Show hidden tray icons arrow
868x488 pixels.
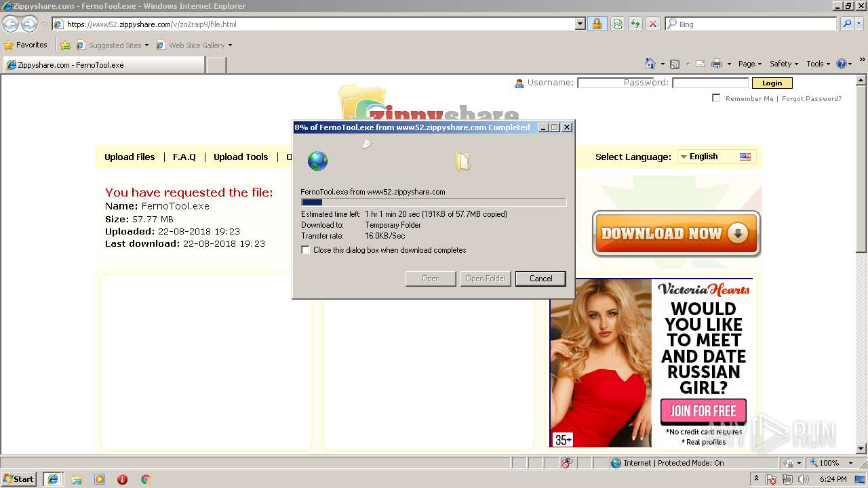coord(756,479)
